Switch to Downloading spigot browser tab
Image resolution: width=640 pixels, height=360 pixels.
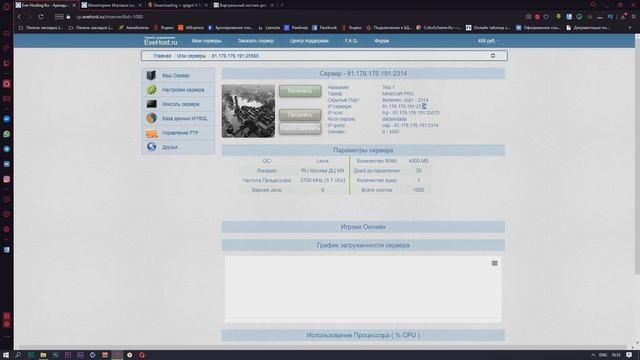click(x=178, y=5)
